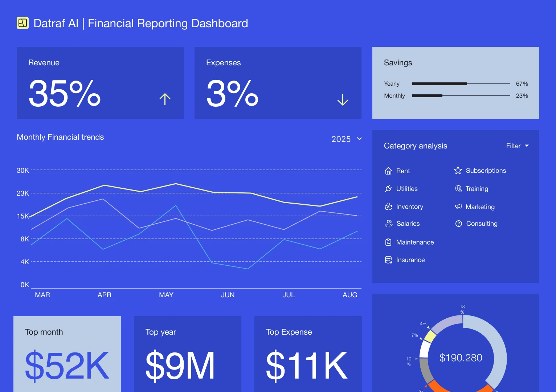
Task: Click the Monthly savings progress bar
Action: click(461, 96)
